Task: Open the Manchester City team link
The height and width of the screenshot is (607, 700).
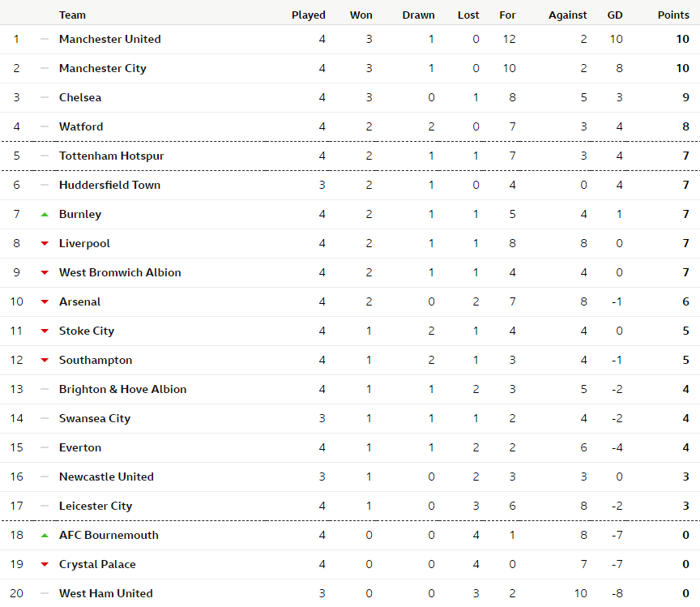Action: point(102,68)
